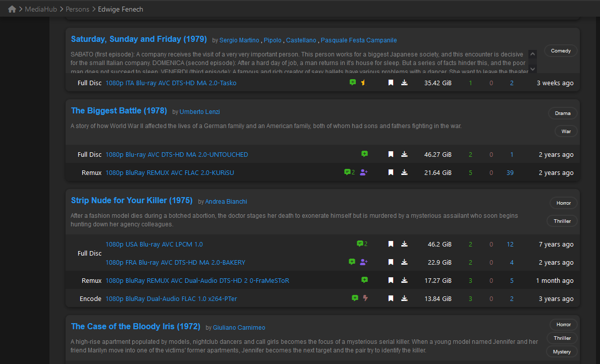This screenshot has width=600, height=364.
Task: Select Horror tag on Case of the Bloody Iris
Action: (x=564, y=325)
